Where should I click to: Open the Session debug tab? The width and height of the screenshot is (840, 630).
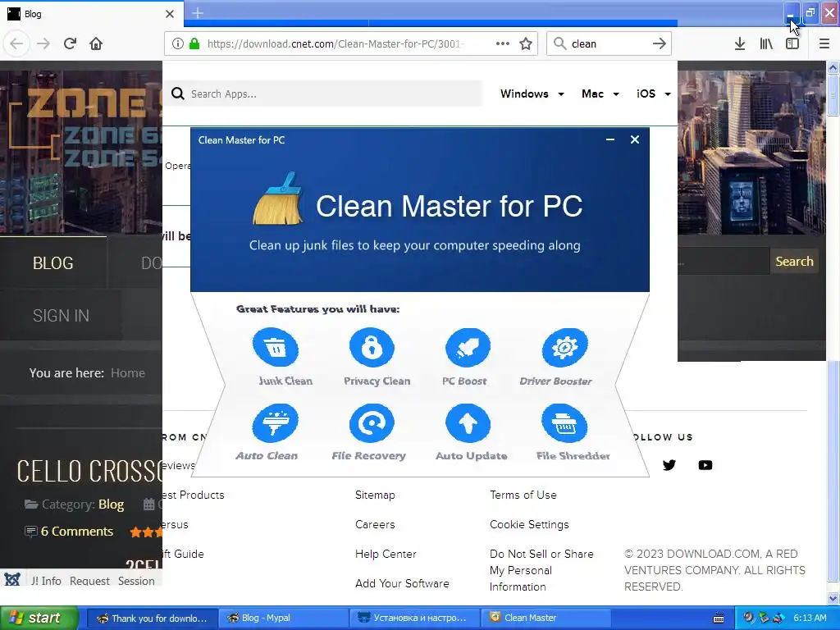pos(136,581)
